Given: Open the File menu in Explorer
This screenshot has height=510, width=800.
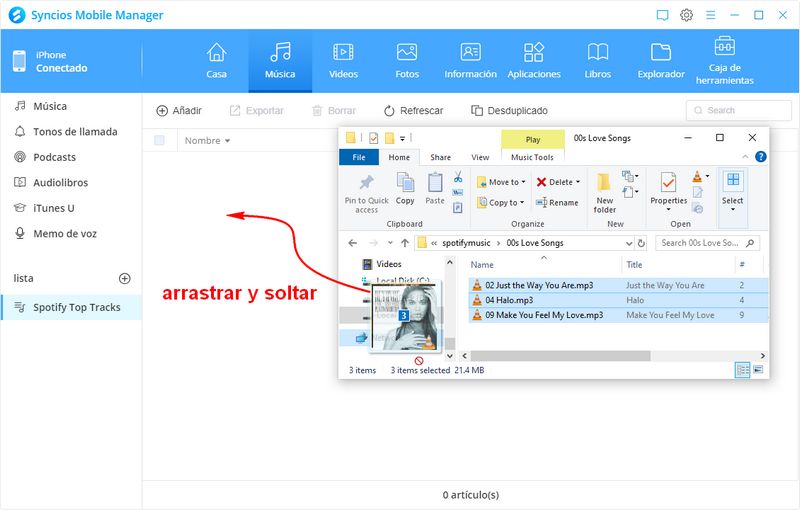Looking at the screenshot, I should (358, 157).
